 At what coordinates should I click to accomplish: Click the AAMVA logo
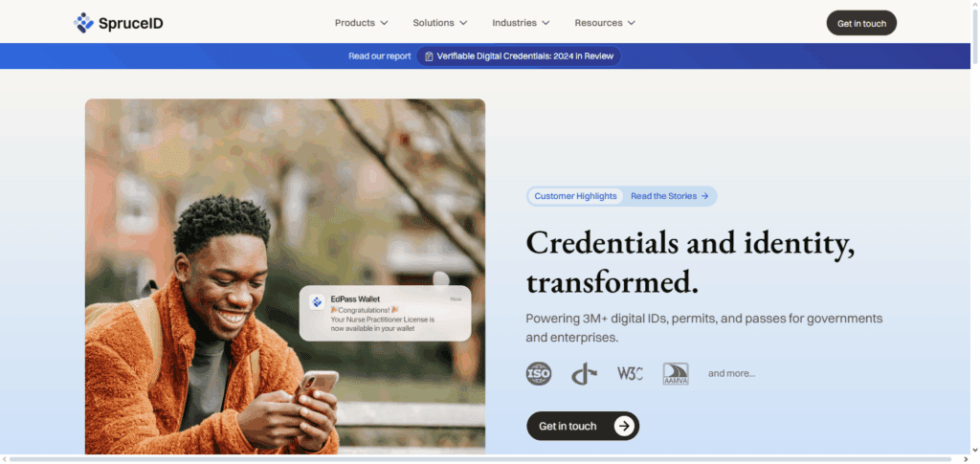(676, 373)
